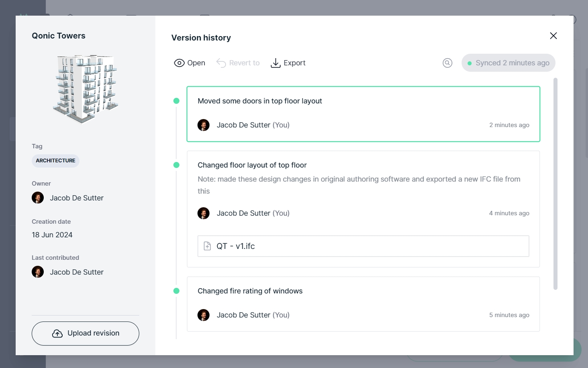Click the third timeline dot marker
This screenshot has width=588, height=368.
click(x=176, y=291)
